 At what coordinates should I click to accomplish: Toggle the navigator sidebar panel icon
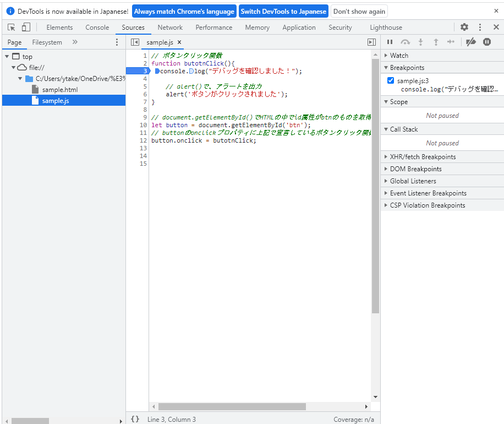[134, 42]
